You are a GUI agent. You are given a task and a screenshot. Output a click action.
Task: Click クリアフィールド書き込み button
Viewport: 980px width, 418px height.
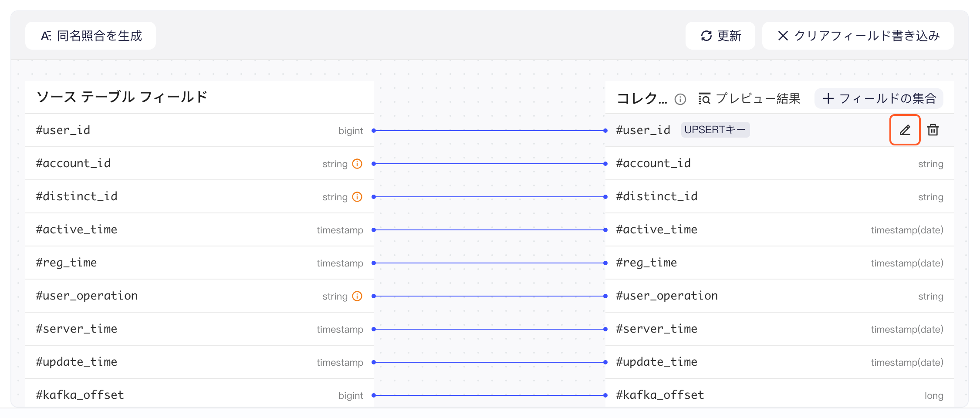[858, 36]
